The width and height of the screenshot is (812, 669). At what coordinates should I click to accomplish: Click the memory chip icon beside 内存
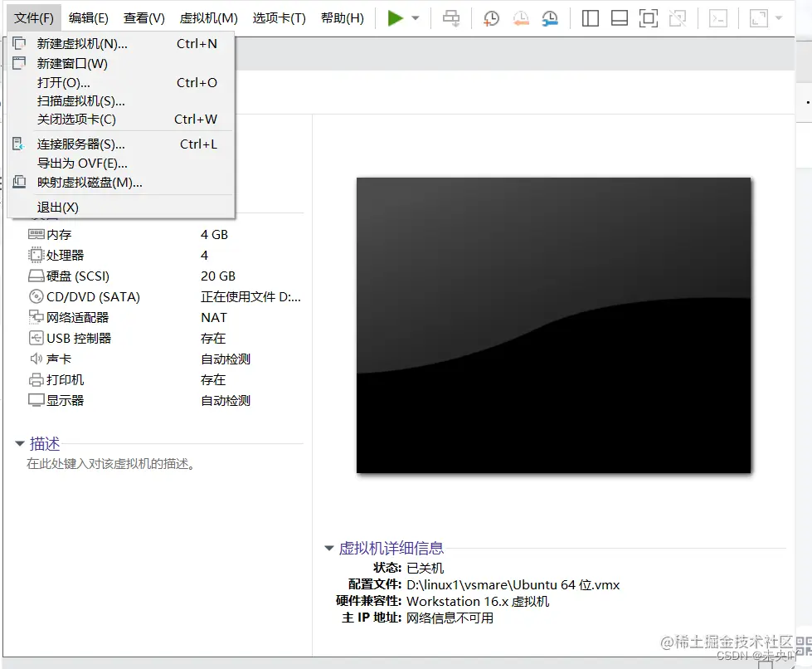click(x=36, y=235)
